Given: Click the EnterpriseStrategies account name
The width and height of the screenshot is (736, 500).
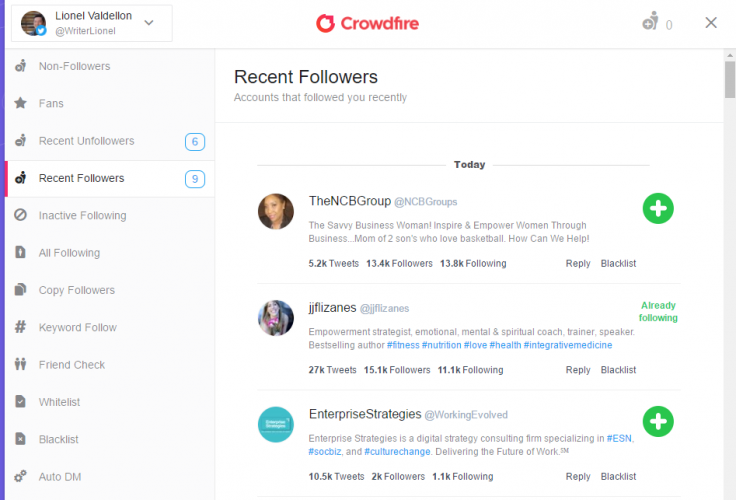Looking at the screenshot, I should [365, 414].
